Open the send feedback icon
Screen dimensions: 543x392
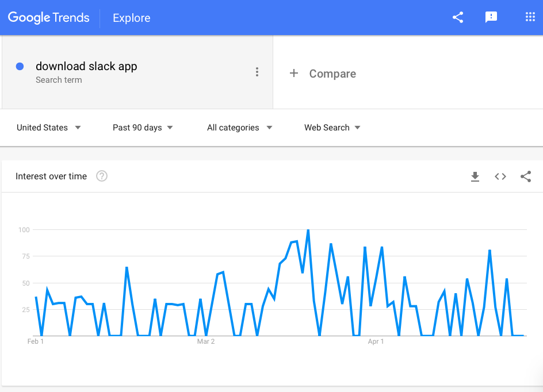pos(491,17)
